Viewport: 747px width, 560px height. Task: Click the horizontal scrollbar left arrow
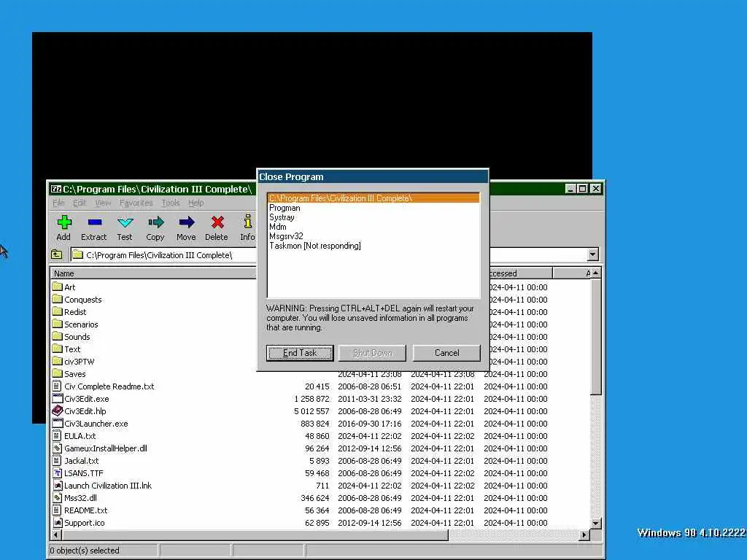[x=55, y=534]
